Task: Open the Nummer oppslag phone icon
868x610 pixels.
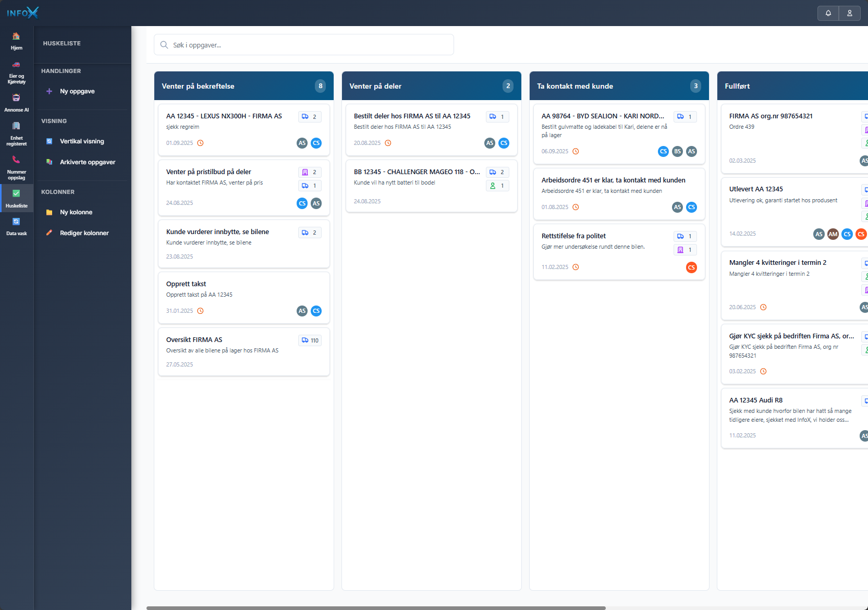Action: point(16,160)
